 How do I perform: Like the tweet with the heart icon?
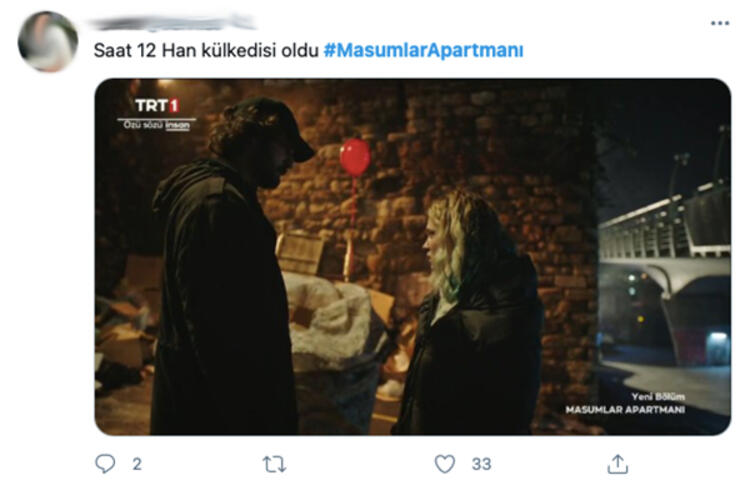coord(444,464)
